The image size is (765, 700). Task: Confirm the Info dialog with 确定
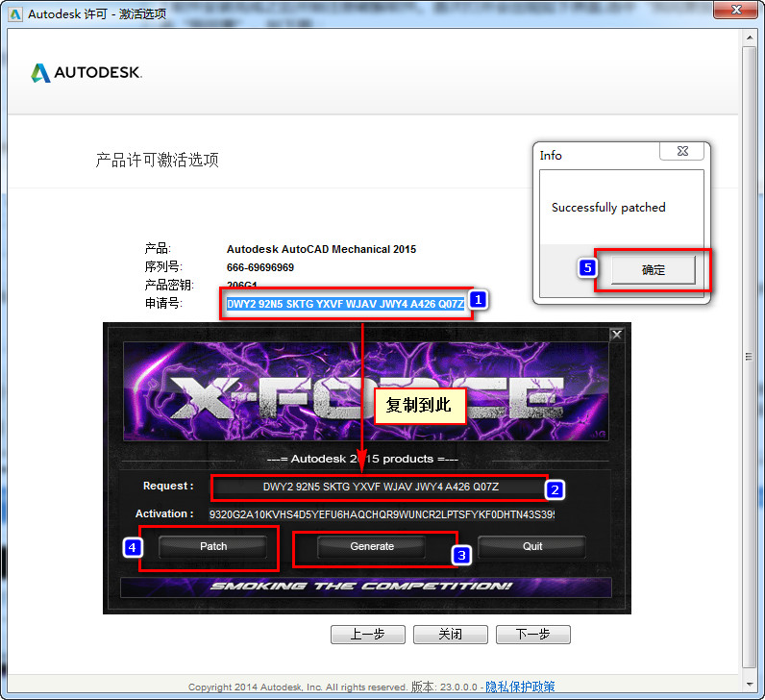pos(654,270)
